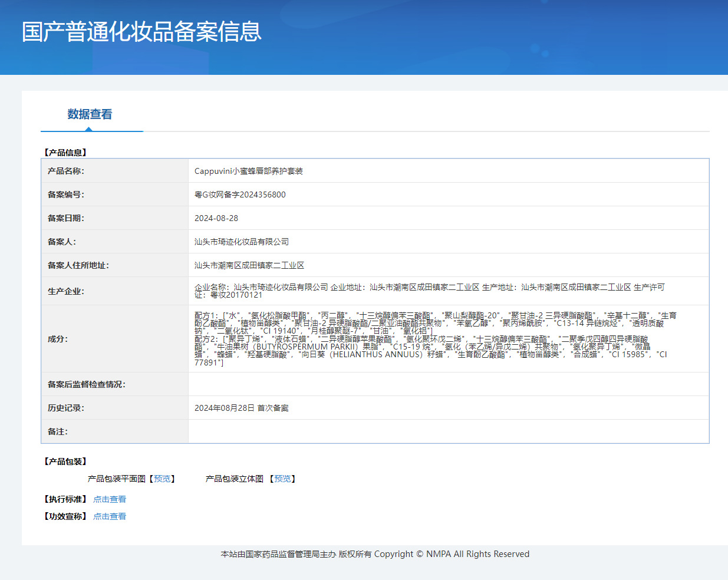Click the 【产品信息】 section heading

(x=65, y=153)
